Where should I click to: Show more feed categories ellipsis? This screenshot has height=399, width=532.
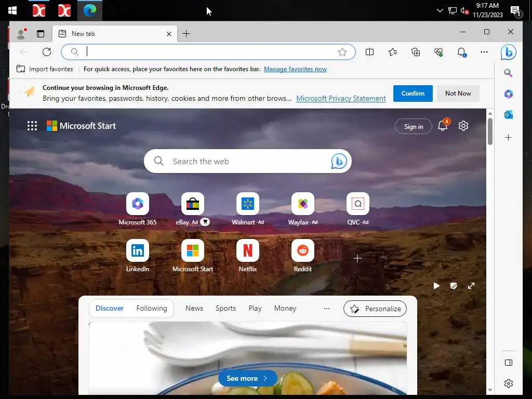coord(327,309)
